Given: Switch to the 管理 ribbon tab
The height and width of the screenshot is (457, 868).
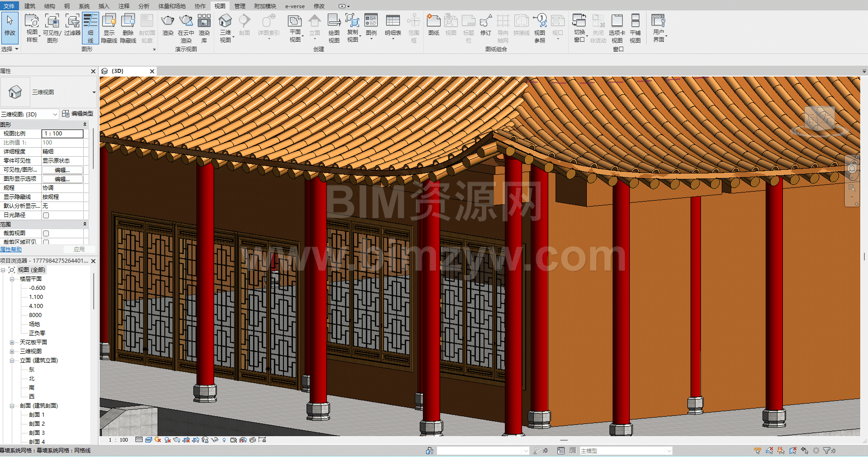Looking at the screenshot, I should click(240, 6).
